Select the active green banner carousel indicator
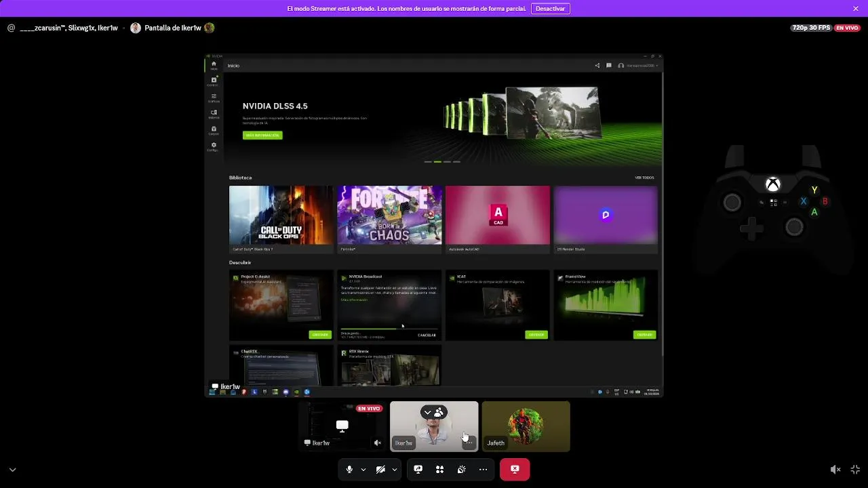Viewport: 868px width, 488px height. tap(437, 162)
